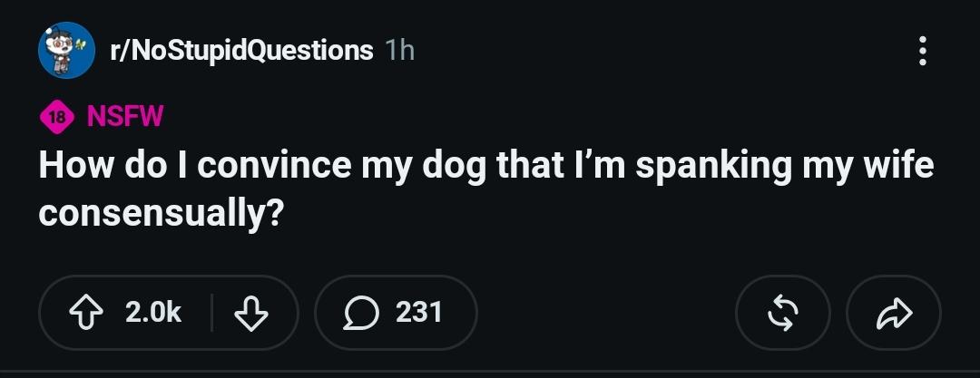Open the three-dot overflow menu
Viewport: 980px width, 378px height.
[923, 51]
